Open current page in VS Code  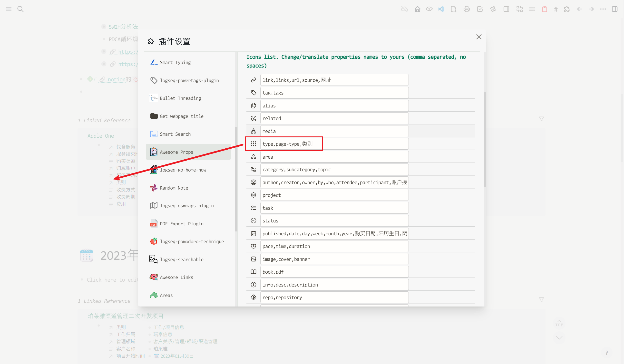(441, 9)
